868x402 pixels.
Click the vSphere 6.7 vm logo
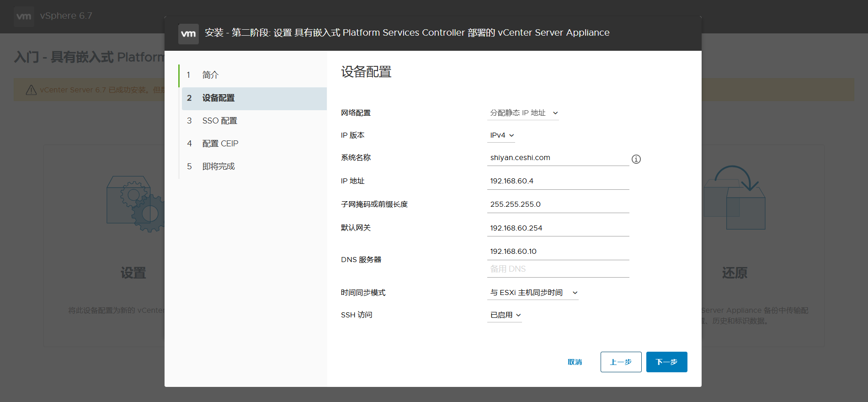click(24, 16)
